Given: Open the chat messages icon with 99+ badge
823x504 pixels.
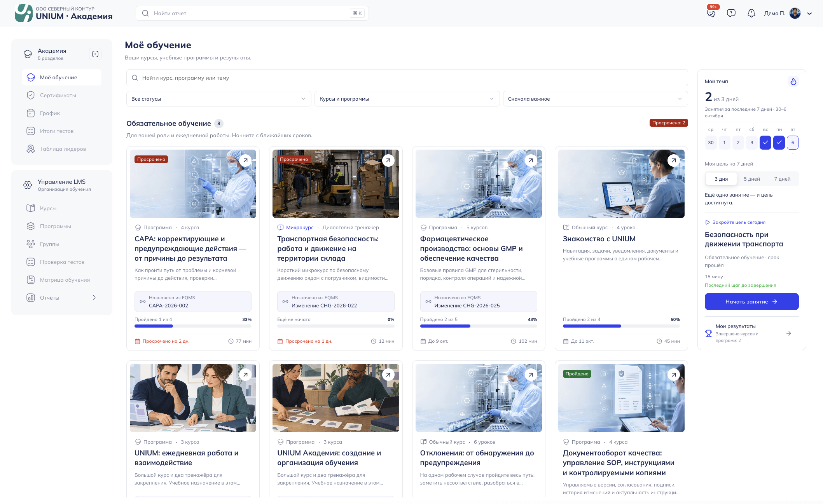Looking at the screenshot, I should [x=711, y=13].
